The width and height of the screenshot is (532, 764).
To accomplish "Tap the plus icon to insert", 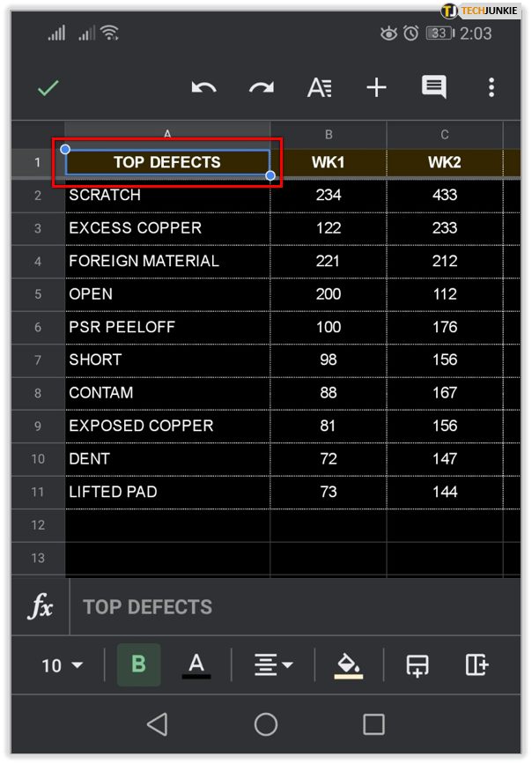I will (376, 88).
